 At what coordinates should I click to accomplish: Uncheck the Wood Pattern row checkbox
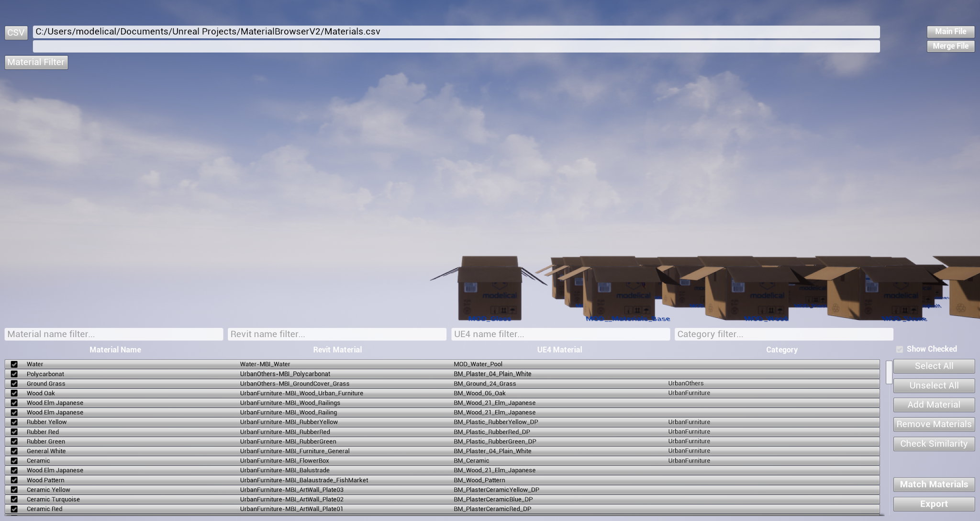point(14,480)
